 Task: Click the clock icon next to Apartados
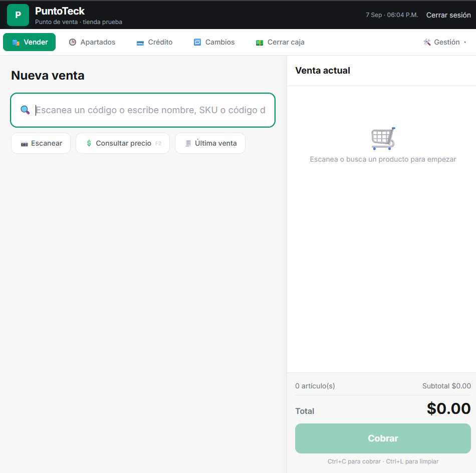click(73, 42)
